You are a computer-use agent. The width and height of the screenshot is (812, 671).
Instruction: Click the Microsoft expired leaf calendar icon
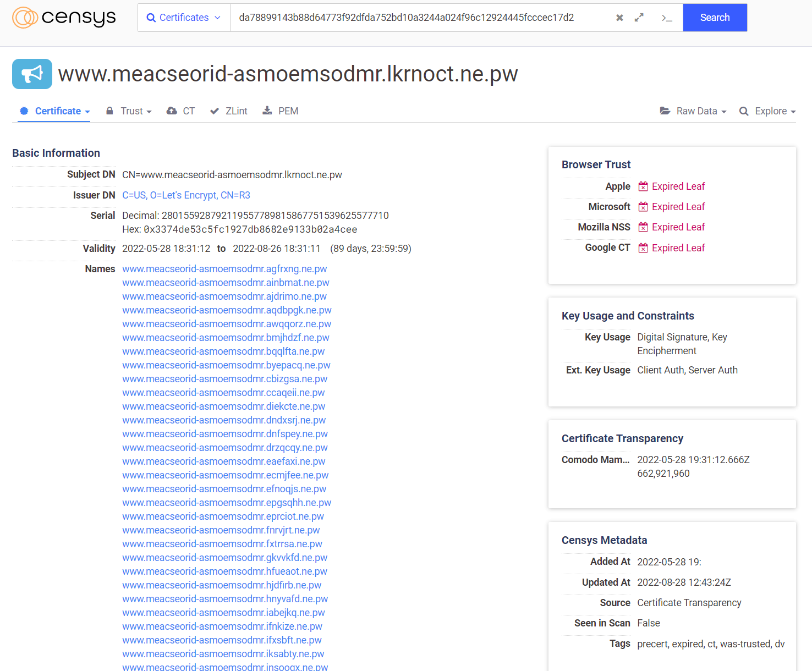pyautogui.click(x=643, y=207)
